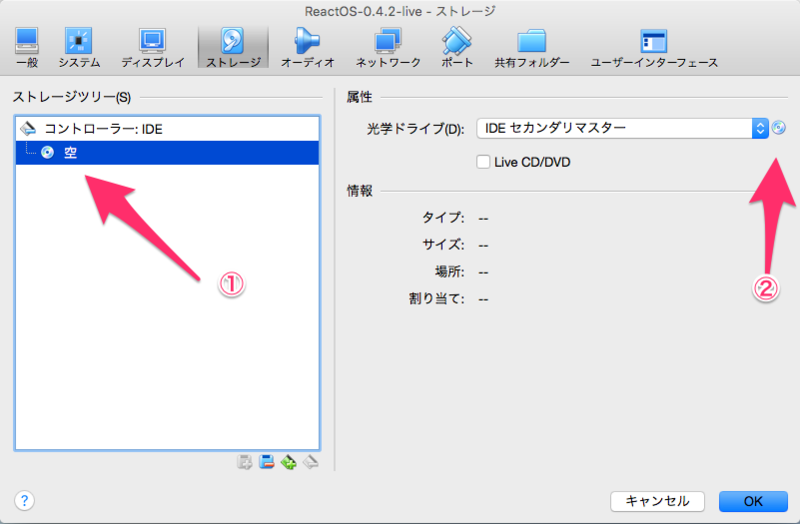Open the 一般 settings section
The height and width of the screenshot is (524, 800).
[27, 47]
